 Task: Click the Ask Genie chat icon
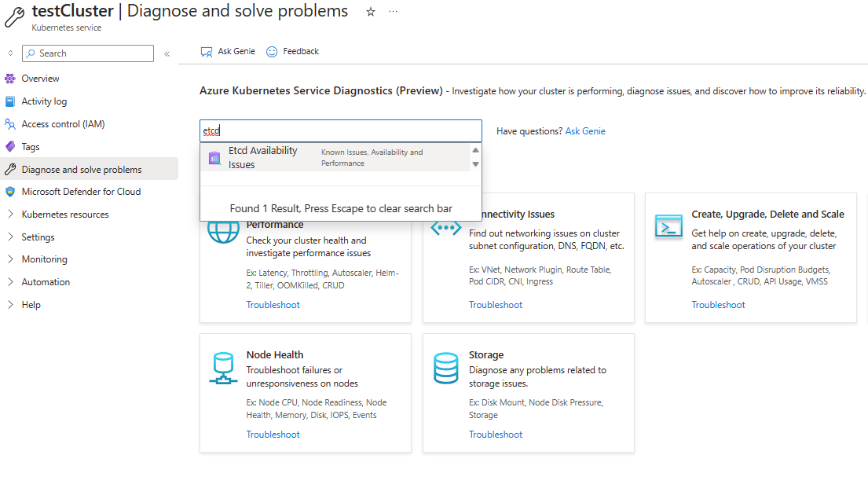pos(207,52)
